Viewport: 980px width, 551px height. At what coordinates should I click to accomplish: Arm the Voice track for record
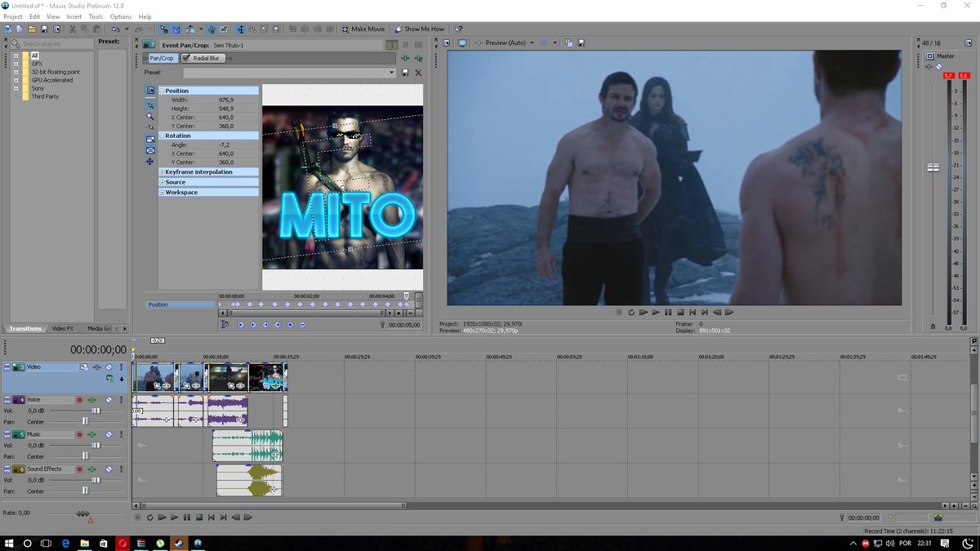tap(79, 400)
